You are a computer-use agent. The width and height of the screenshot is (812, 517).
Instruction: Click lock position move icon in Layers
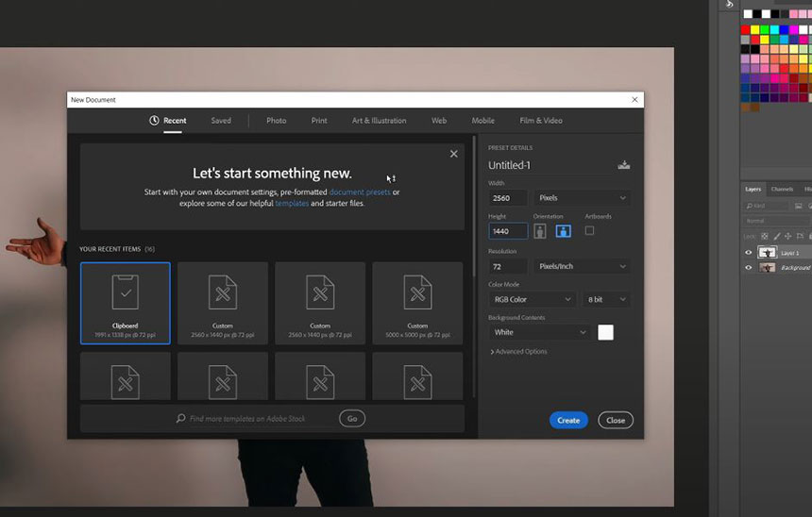pos(787,236)
